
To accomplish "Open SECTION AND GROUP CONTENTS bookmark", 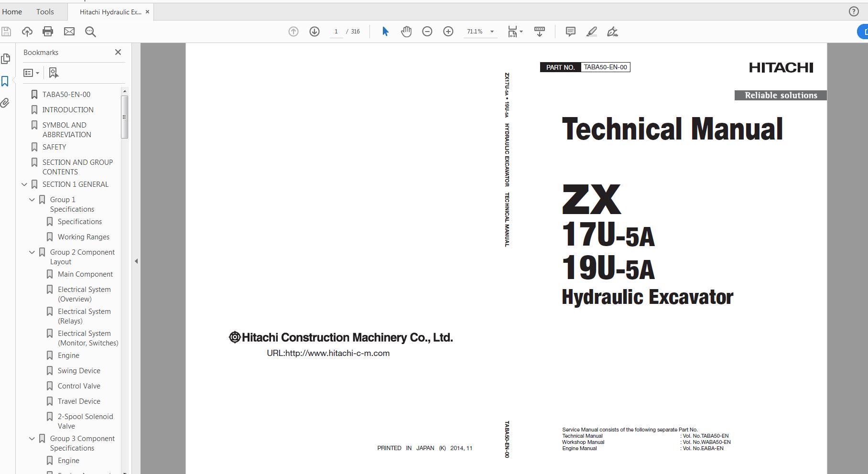I will coord(77,167).
